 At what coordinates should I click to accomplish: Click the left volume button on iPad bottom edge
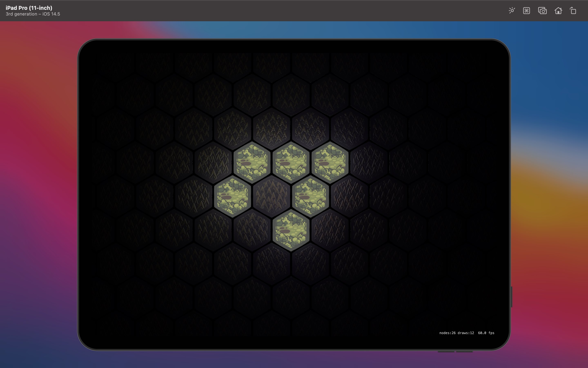446,351
